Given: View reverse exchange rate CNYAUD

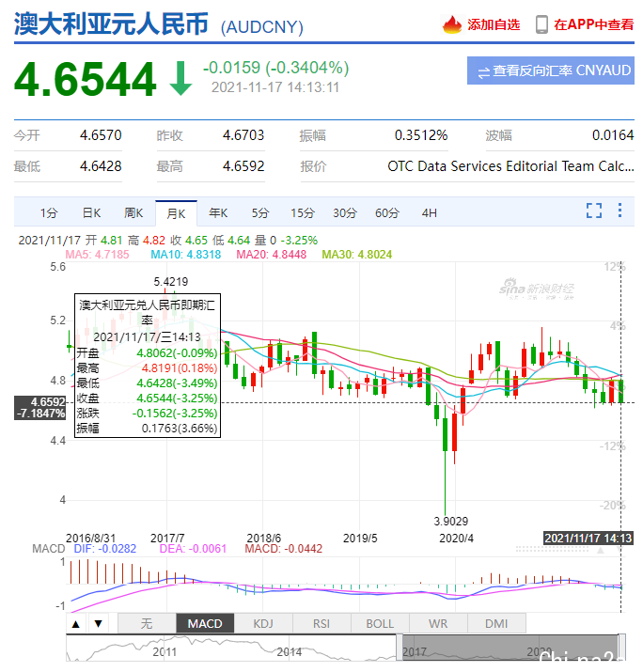Looking at the screenshot, I should pos(551,70).
